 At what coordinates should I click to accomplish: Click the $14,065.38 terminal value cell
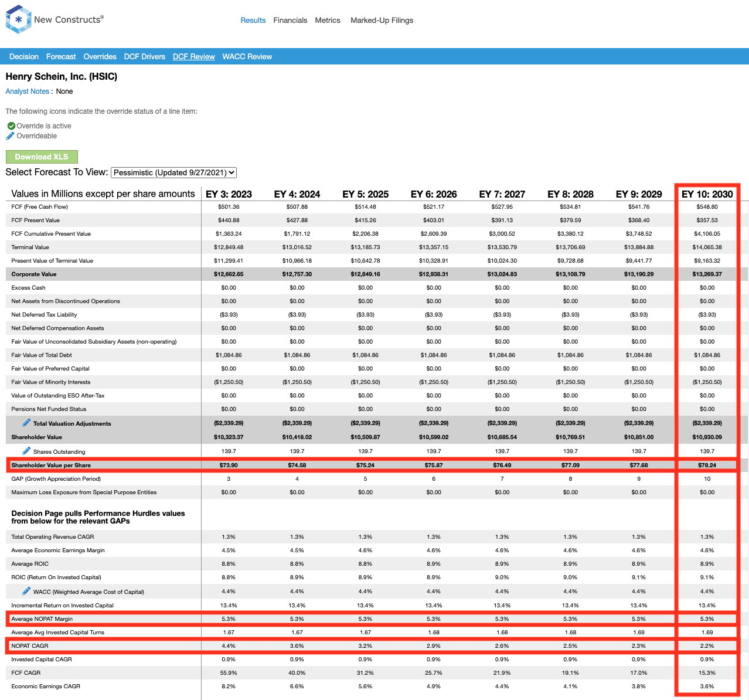tap(707, 247)
